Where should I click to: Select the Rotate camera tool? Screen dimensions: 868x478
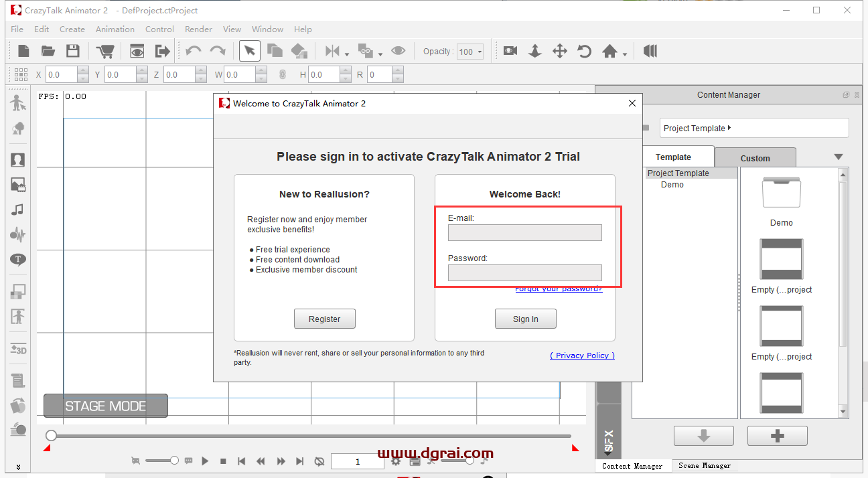click(585, 51)
